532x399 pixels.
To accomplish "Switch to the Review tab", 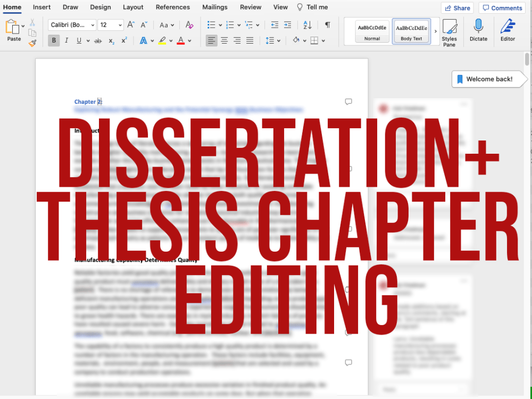I will pyautogui.click(x=251, y=7).
